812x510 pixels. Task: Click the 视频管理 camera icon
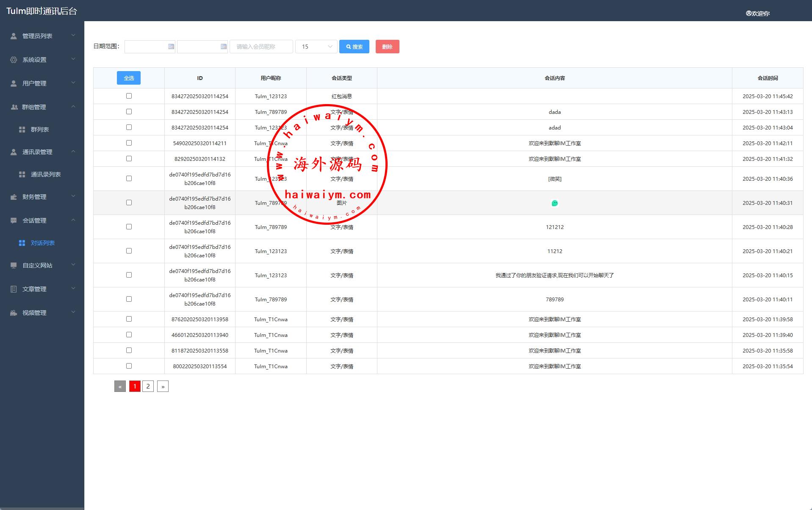point(14,313)
